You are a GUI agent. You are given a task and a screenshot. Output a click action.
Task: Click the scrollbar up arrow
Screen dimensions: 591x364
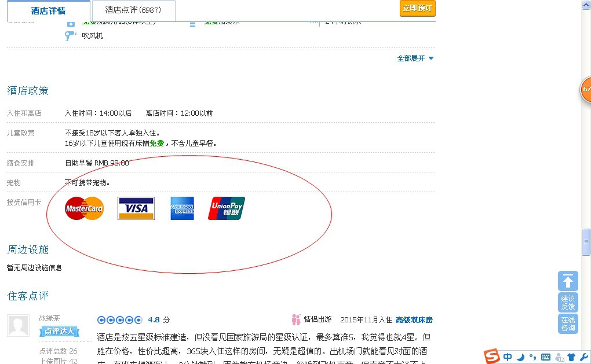586,5
